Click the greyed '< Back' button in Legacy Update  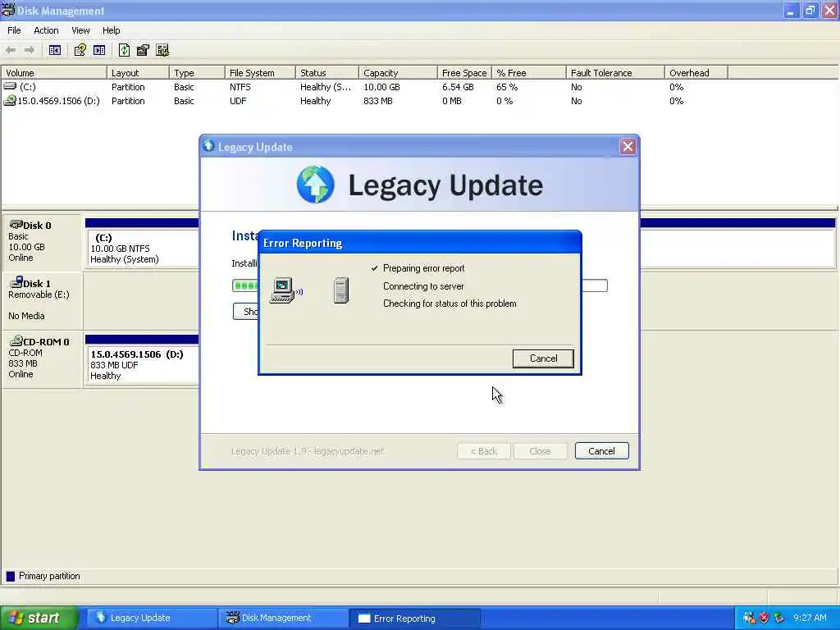[484, 451]
